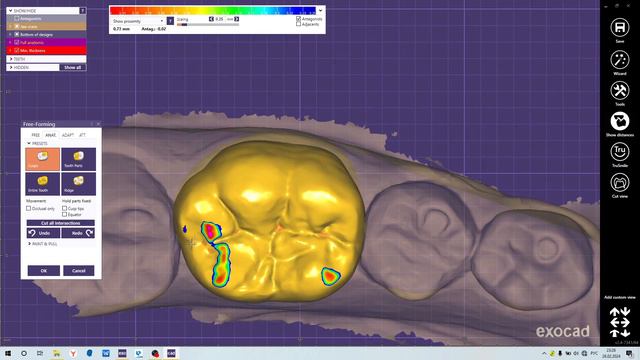Select the Tooth Parts preset tile
This screenshot has width=640, height=360.
point(78,159)
